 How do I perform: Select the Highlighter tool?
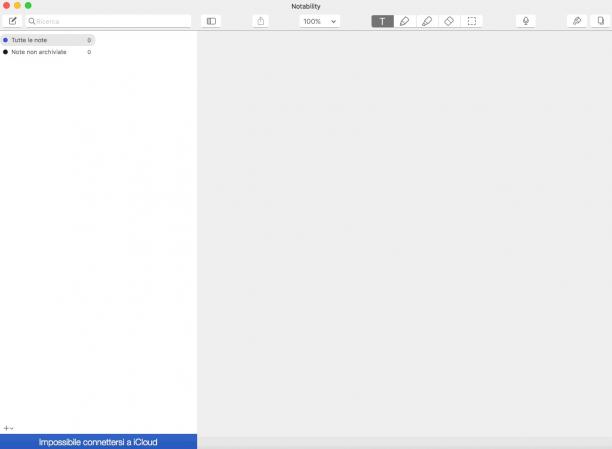427,21
